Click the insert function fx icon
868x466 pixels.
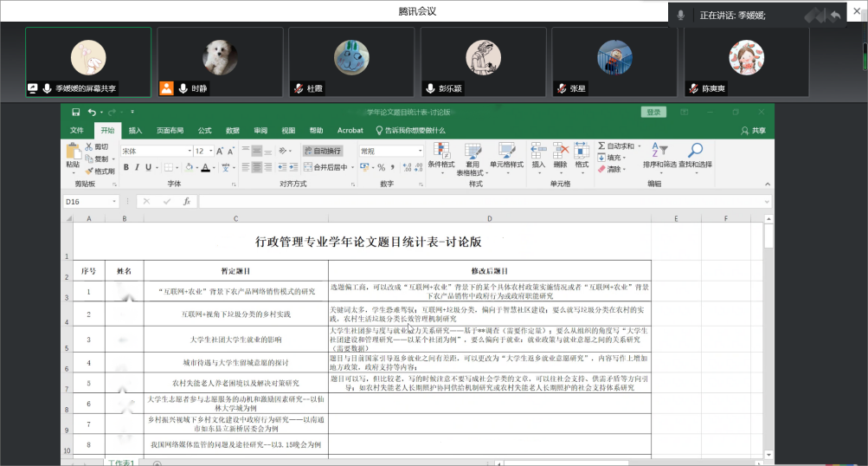pos(186,202)
